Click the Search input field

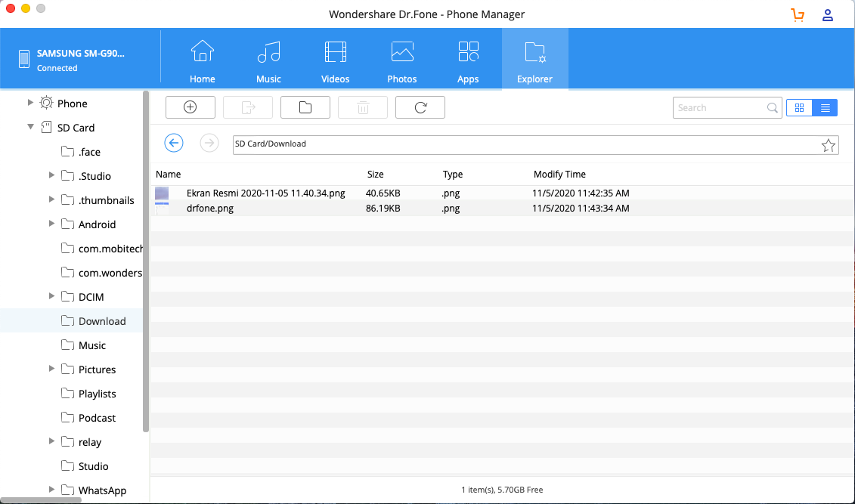[718, 108]
